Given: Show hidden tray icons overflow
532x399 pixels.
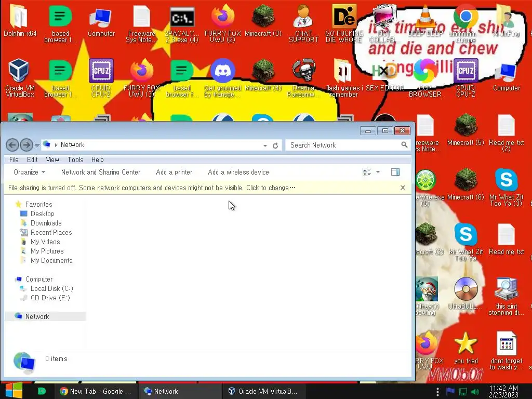Looking at the screenshot, I should pos(437,392).
